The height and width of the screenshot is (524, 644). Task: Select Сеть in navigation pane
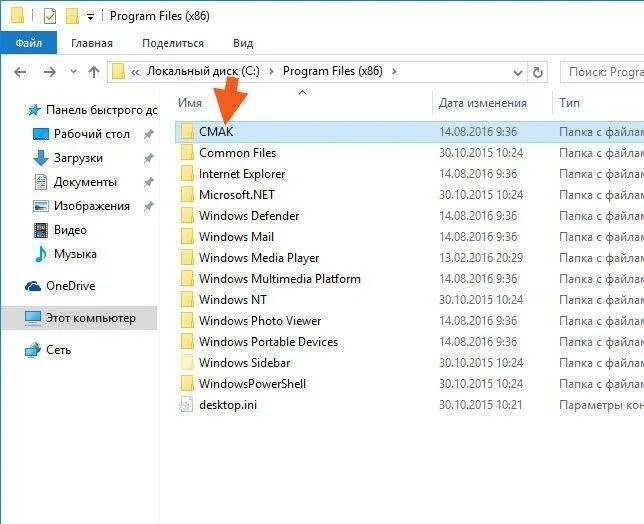click(x=58, y=350)
